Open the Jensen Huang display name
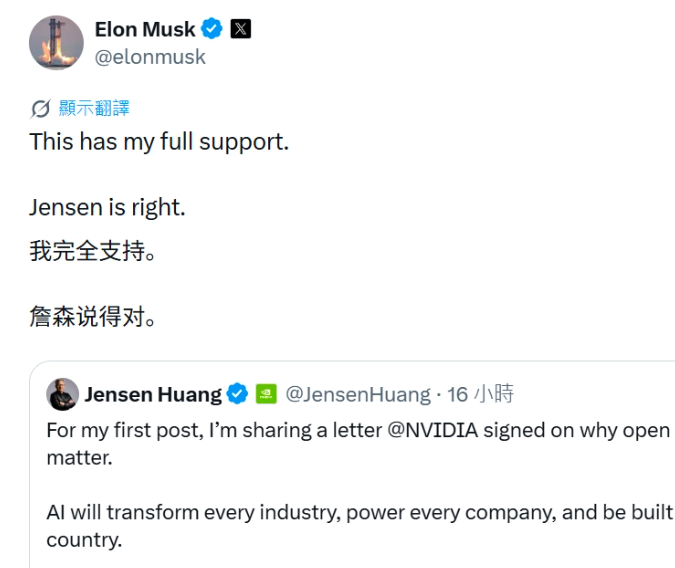This screenshot has height=568, width=675. pyautogui.click(x=153, y=394)
